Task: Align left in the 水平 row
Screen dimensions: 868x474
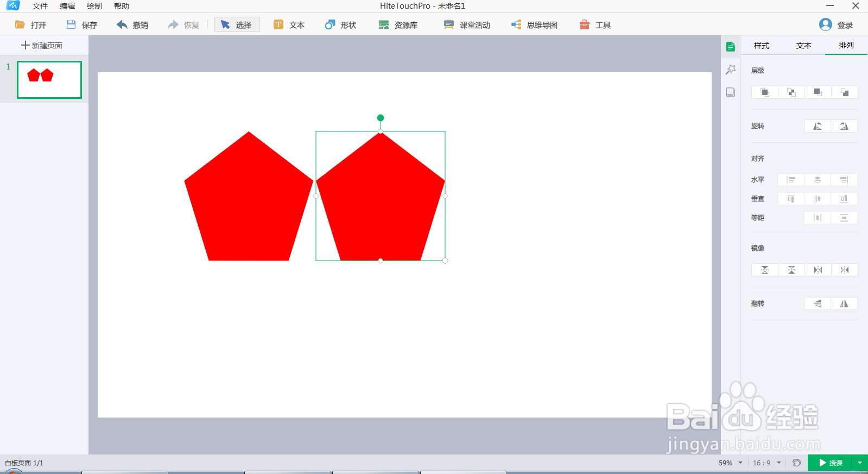Action: click(x=791, y=180)
